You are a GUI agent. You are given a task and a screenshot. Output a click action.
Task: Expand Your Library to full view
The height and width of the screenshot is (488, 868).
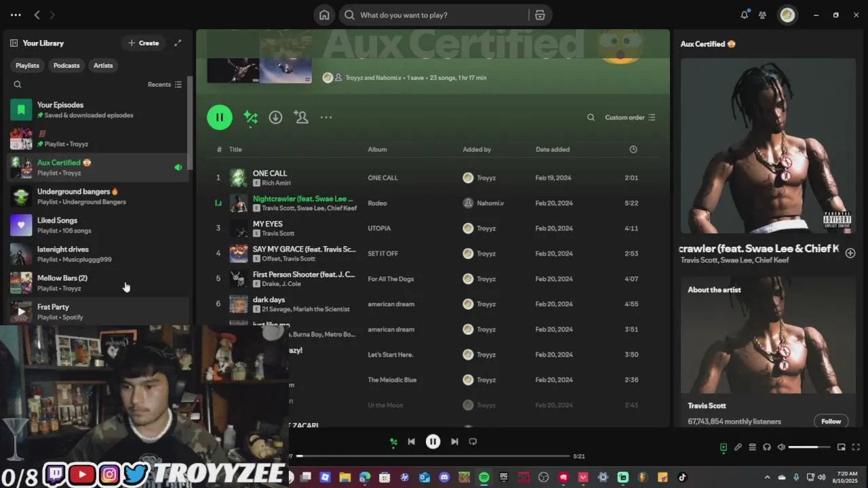tap(178, 43)
